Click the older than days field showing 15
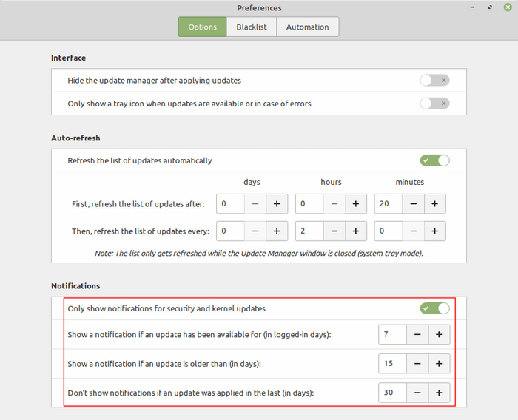The width and height of the screenshot is (518, 420). tap(393, 364)
